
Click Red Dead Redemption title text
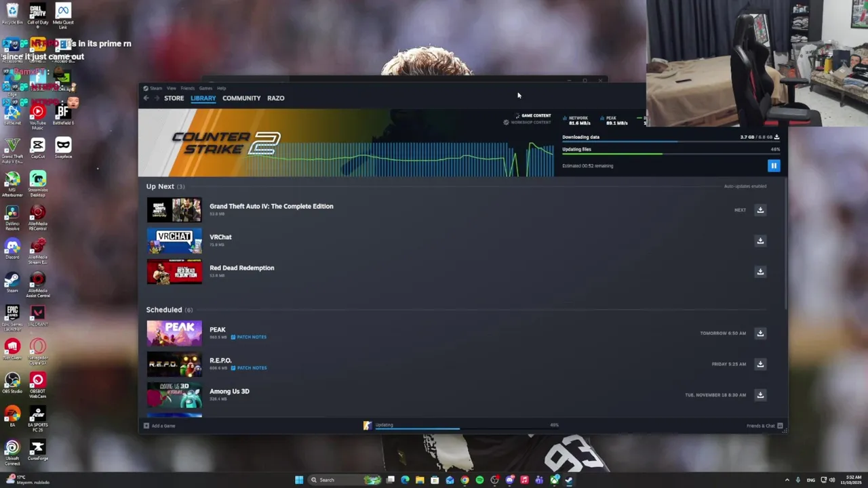(242, 268)
